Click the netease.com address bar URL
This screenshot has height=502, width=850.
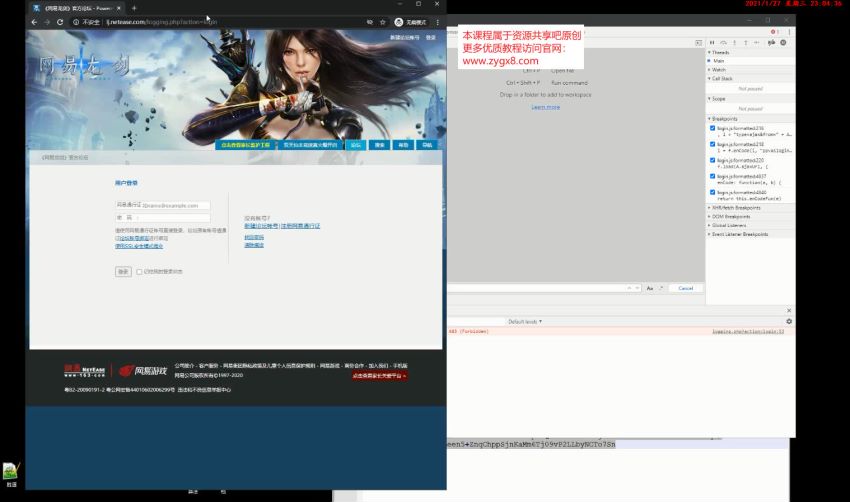[162, 22]
